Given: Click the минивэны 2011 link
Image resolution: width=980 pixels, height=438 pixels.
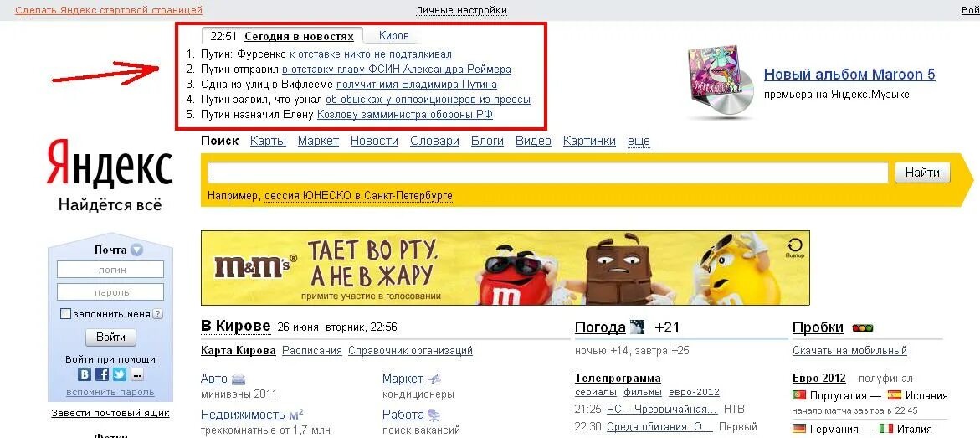Looking at the screenshot, I should coord(239,394).
